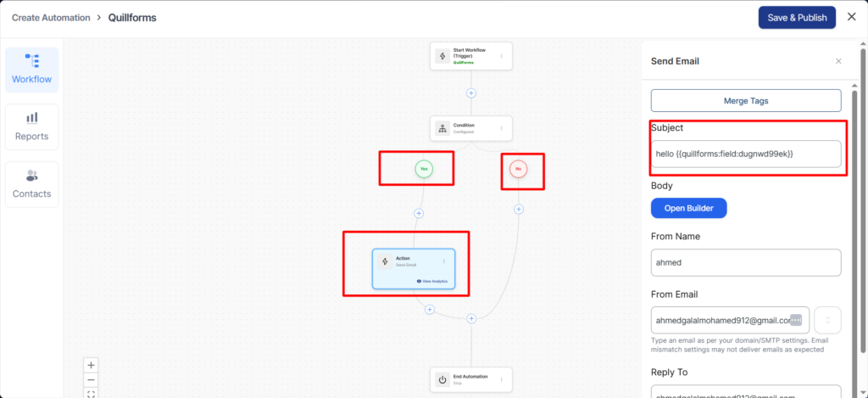Close the Create Automation window
Image resolution: width=868 pixels, height=398 pixels.
point(851,17)
